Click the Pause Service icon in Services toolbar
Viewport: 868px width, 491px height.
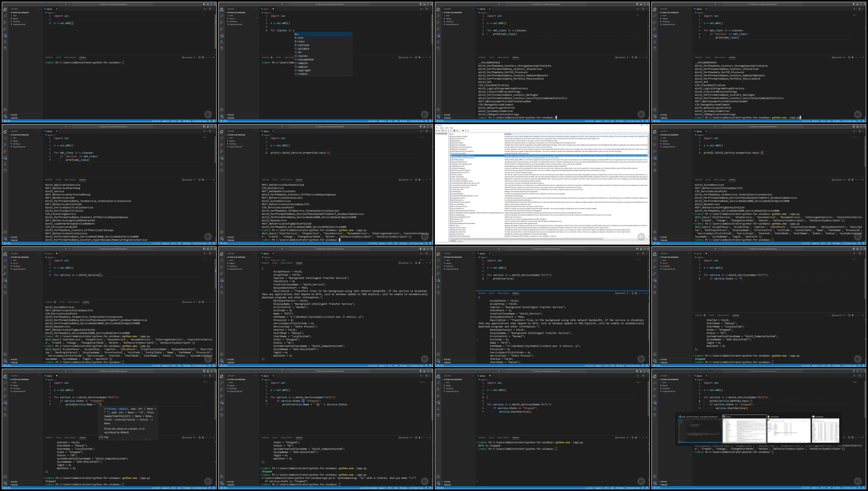(466, 131)
